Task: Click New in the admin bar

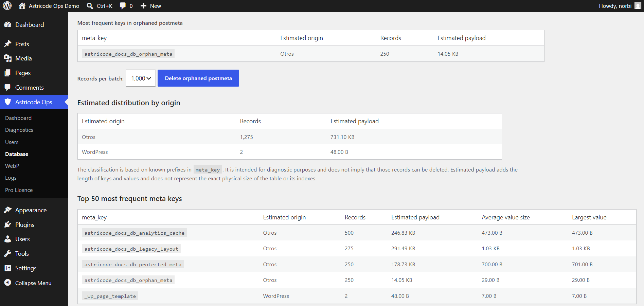Action: 156,6
